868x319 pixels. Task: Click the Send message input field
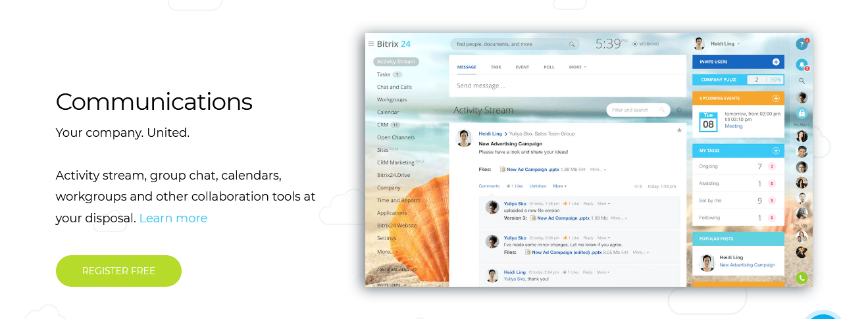tap(567, 86)
